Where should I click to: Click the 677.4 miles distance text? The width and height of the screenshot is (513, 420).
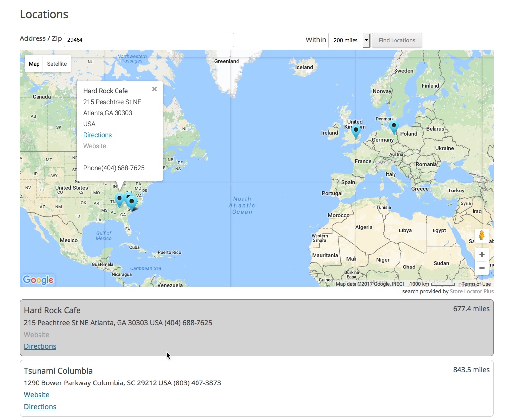click(471, 309)
